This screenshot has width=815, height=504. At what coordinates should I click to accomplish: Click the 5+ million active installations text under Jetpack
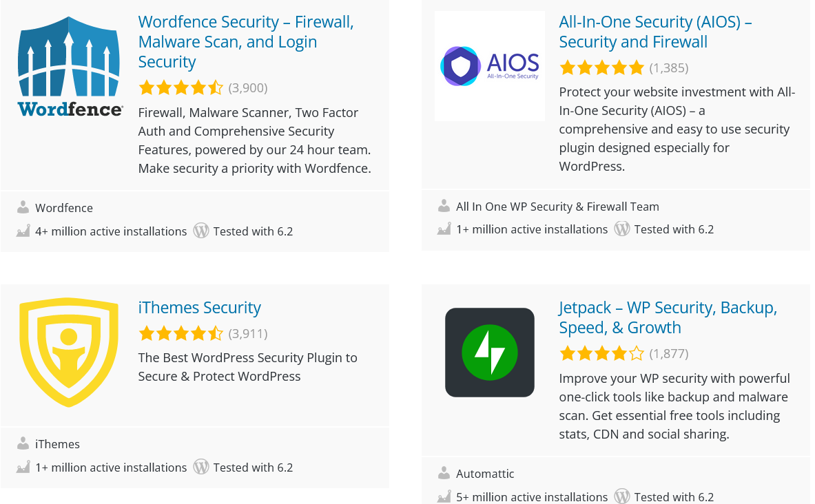(x=530, y=496)
